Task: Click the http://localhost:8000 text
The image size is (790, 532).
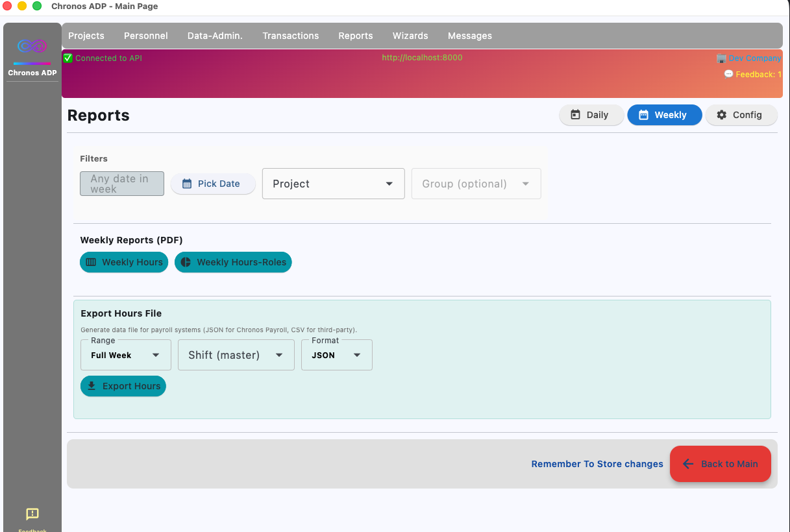Action: [x=422, y=58]
